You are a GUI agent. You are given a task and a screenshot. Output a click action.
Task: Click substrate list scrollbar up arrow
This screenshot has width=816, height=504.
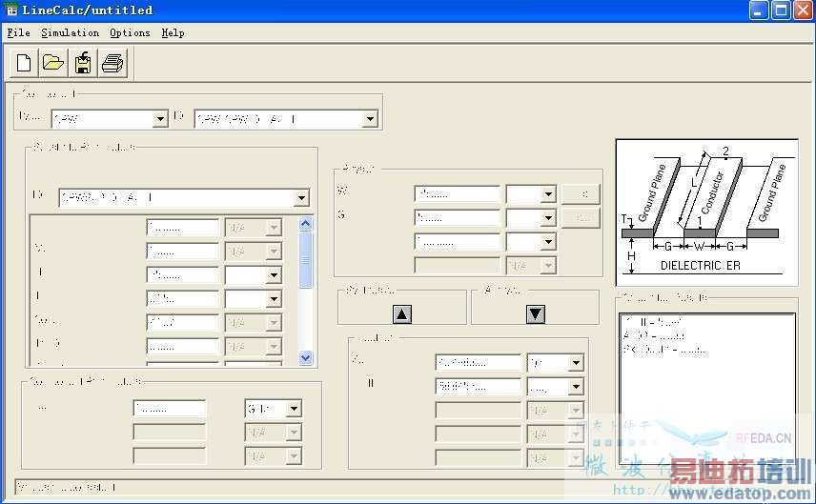click(305, 224)
